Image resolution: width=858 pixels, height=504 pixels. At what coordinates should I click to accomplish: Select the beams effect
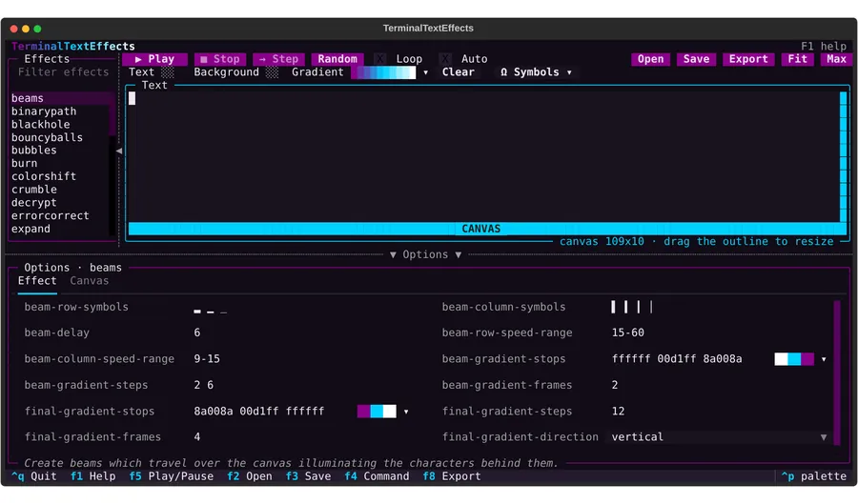[x=60, y=98]
